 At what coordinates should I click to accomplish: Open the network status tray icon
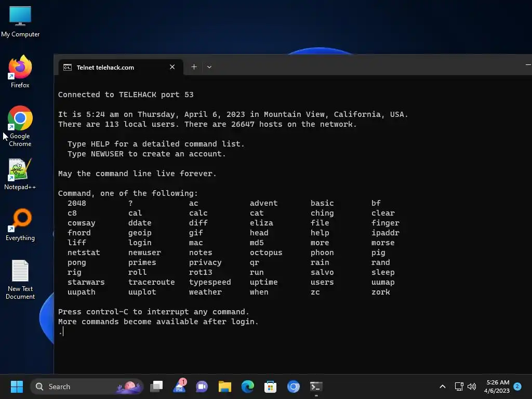459,387
